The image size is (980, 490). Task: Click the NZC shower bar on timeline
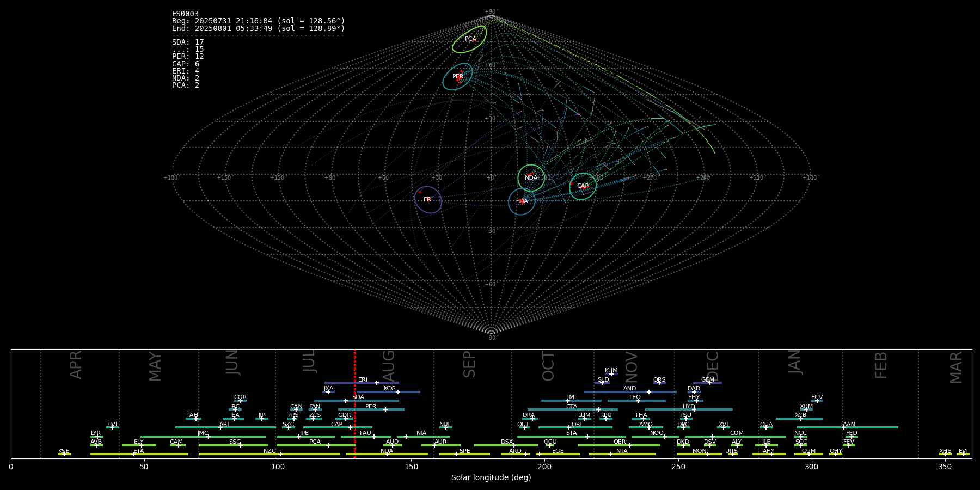tap(269, 454)
